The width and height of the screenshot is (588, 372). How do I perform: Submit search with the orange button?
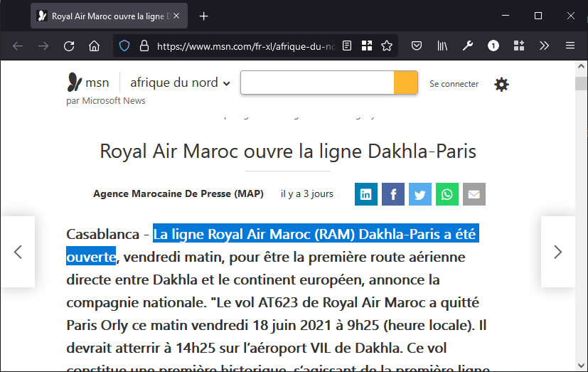click(x=406, y=83)
